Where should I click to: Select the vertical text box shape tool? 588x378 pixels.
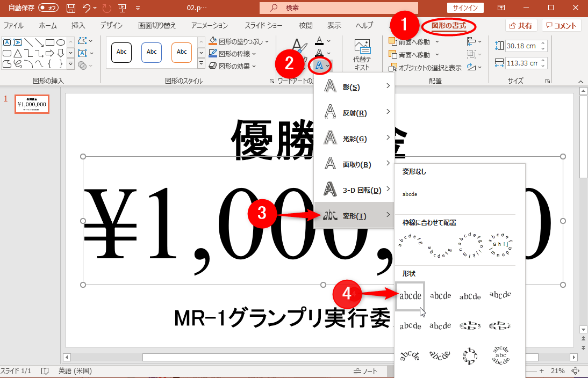point(18,42)
